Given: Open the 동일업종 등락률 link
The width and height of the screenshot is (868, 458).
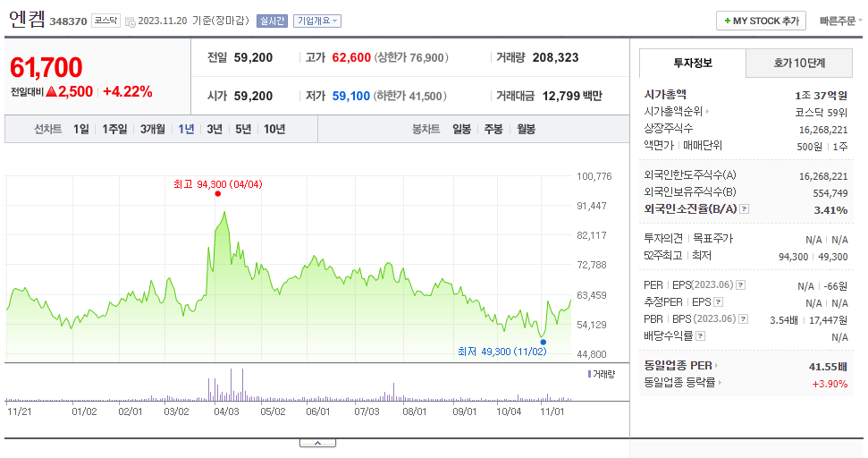Looking at the screenshot, I should tap(683, 383).
